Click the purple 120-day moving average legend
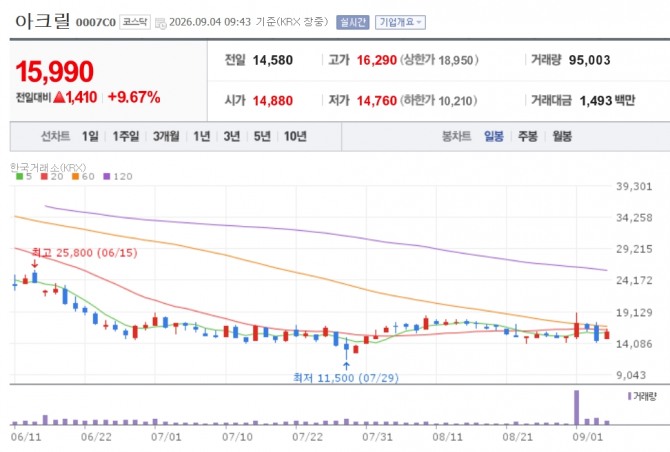Image resolution: width=670 pixels, height=452 pixels. click(118, 176)
